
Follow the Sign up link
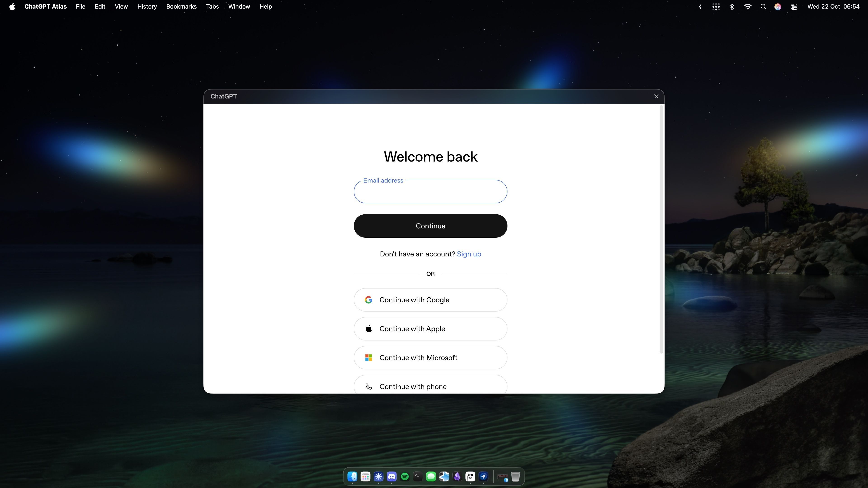(x=469, y=254)
